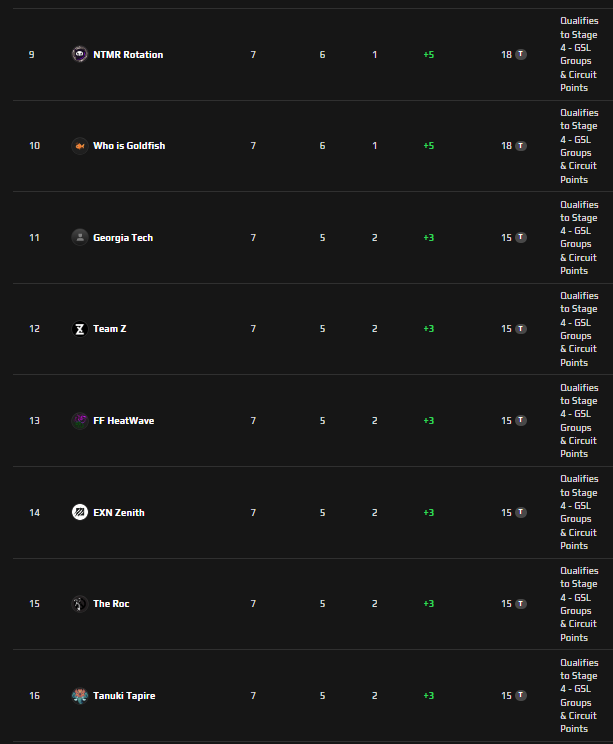Open the Georgia Tech team link

(123, 238)
